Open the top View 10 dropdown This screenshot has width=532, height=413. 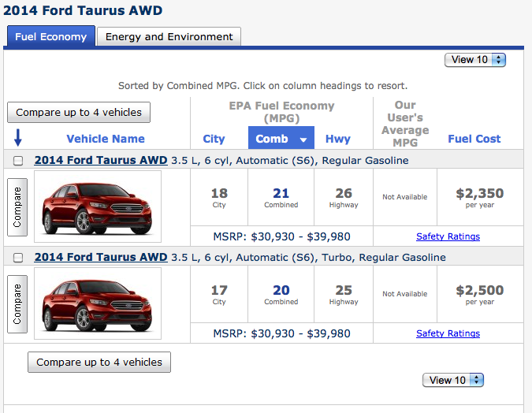pyautogui.click(x=475, y=60)
